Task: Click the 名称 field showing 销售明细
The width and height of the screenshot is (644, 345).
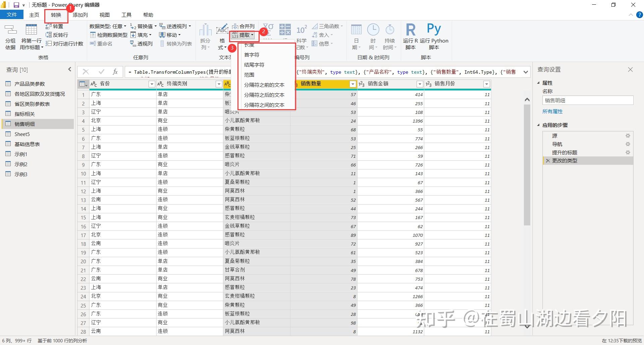Action: tap(587, 100)
